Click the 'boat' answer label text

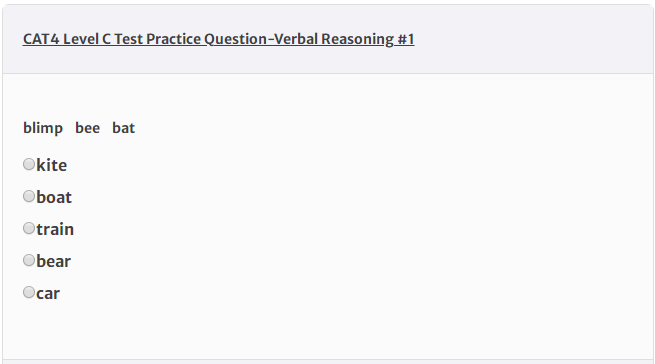[x=54, y=197]
